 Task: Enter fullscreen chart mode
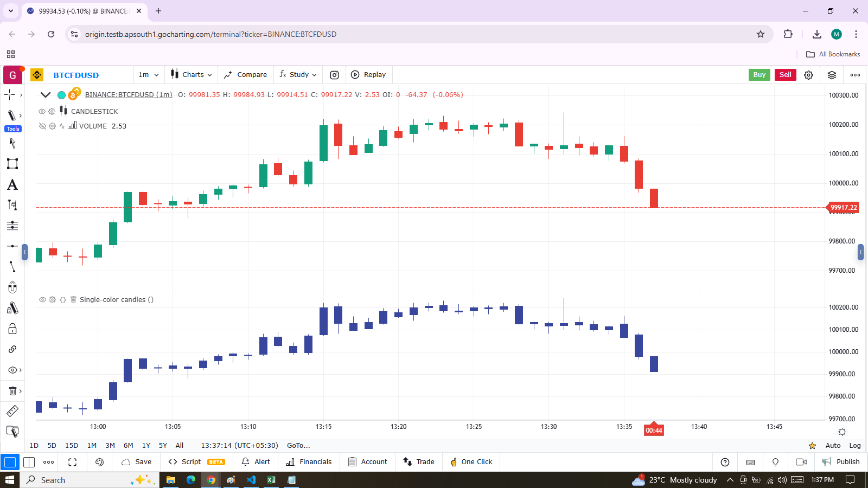73,462
